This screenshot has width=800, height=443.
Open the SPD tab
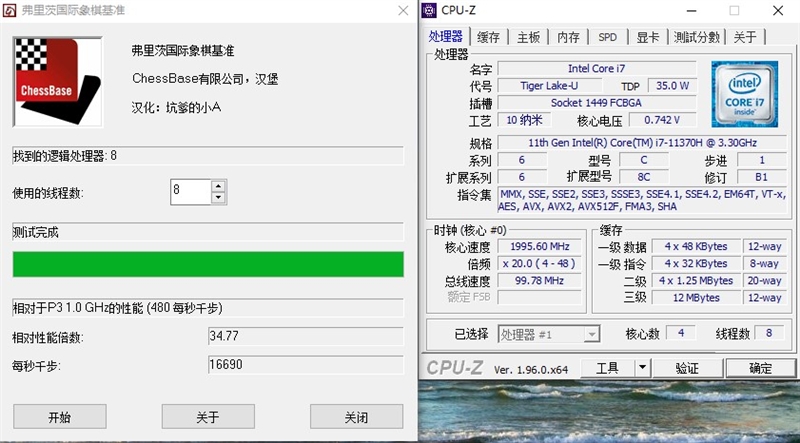608,37
